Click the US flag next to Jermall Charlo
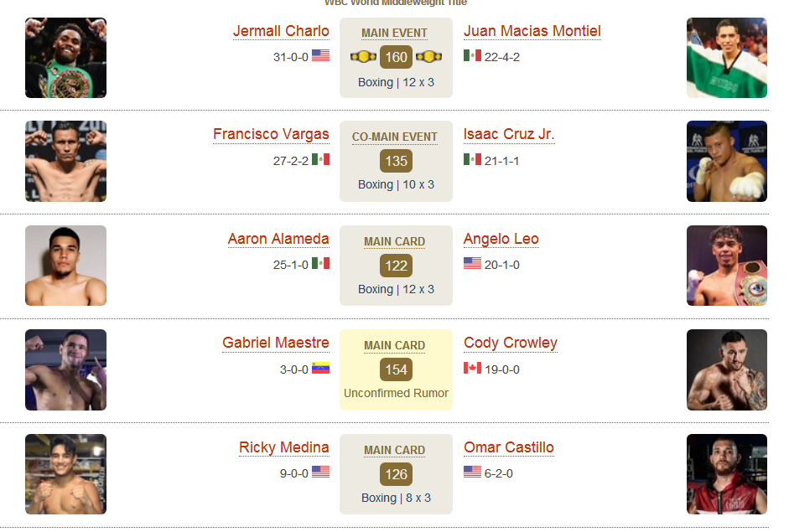Viewport: 789px width, 532px height. (320, 55)
